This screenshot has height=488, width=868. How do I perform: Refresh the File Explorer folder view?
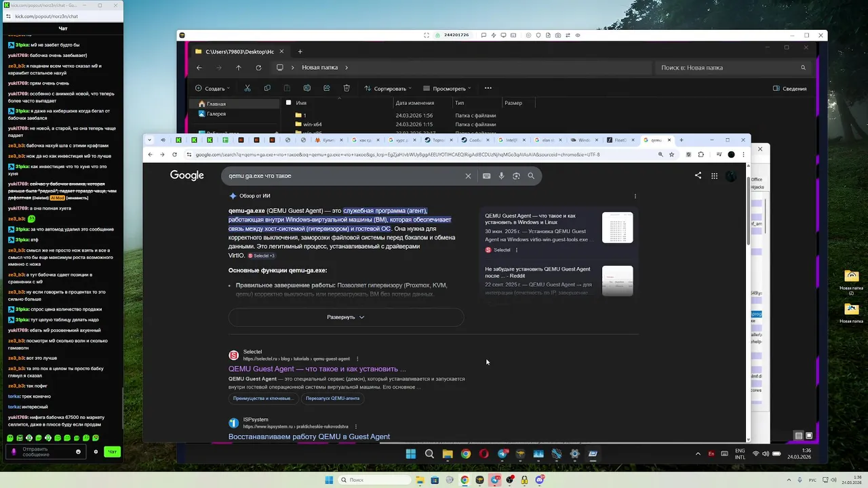point(258,67)
